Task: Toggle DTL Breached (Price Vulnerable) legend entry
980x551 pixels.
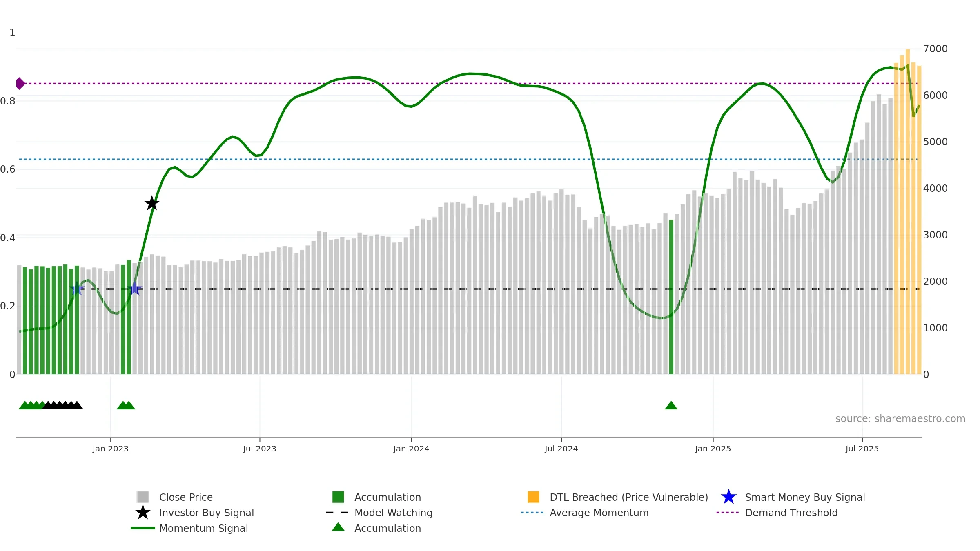Action: tap(628, 497)
